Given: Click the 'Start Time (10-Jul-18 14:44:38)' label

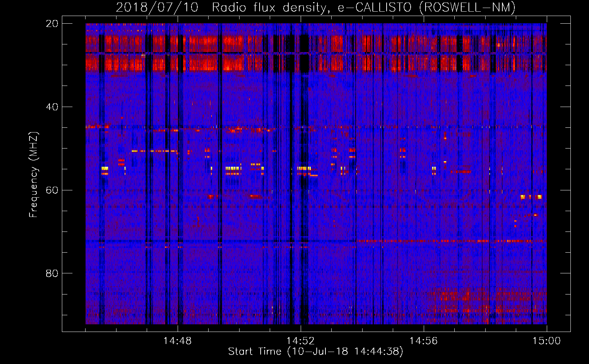Looking at the screenshot, I should point(316,351).
